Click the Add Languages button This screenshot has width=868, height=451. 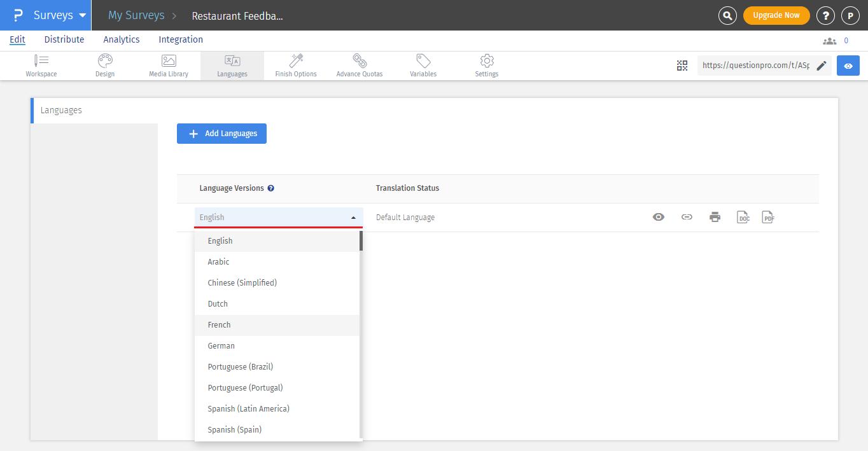[221, 134]
